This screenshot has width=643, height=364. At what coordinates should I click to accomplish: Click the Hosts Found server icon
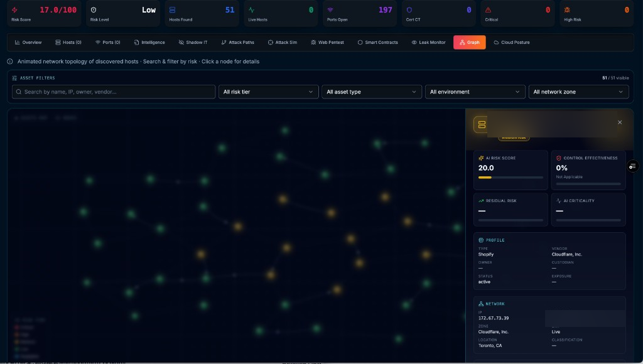[172, 10]
